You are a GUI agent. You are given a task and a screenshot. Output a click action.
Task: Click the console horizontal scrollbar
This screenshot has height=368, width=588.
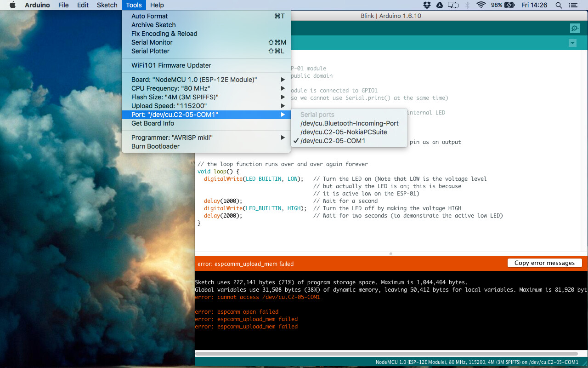point(390,354)
